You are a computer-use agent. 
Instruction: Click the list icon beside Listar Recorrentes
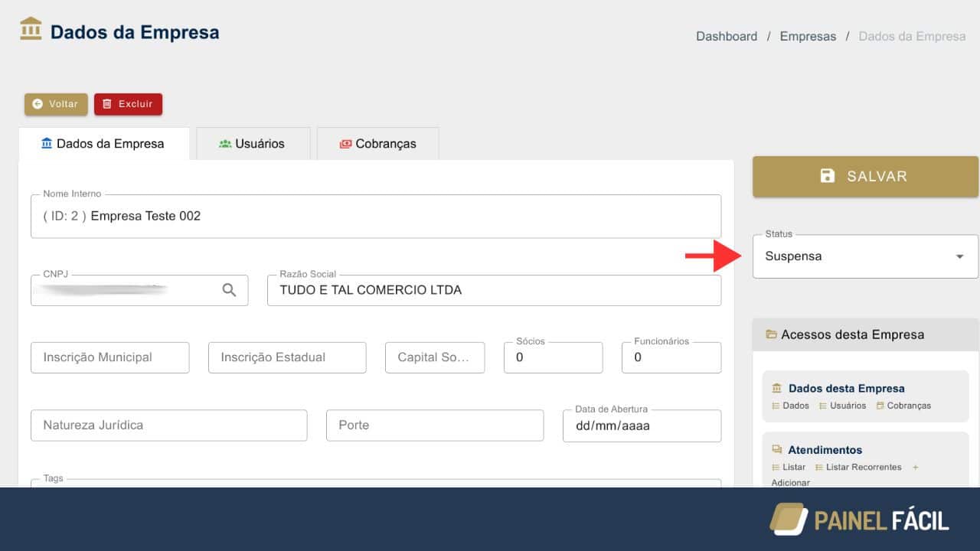tap(819, 467)
